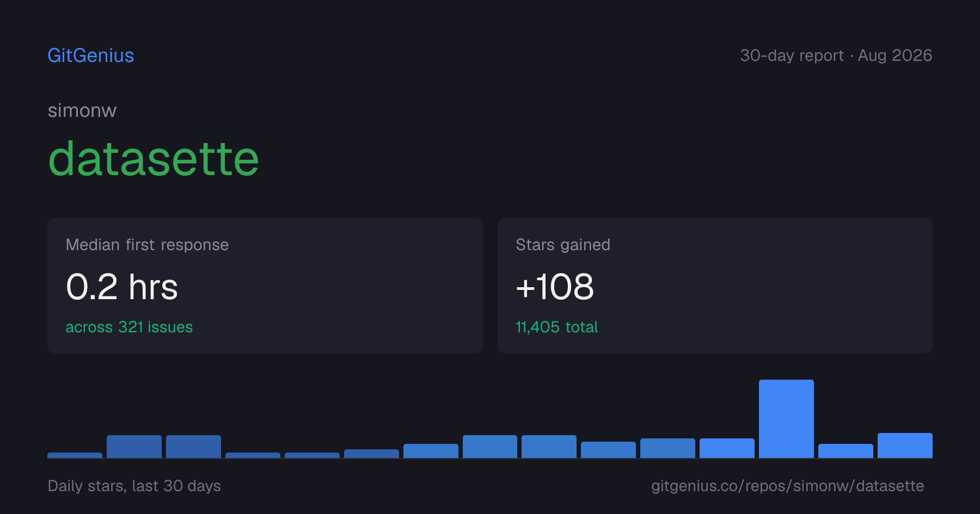Click the 30-day report Aug 2026 label
The image size is (980, 514).
click(836, 55)
